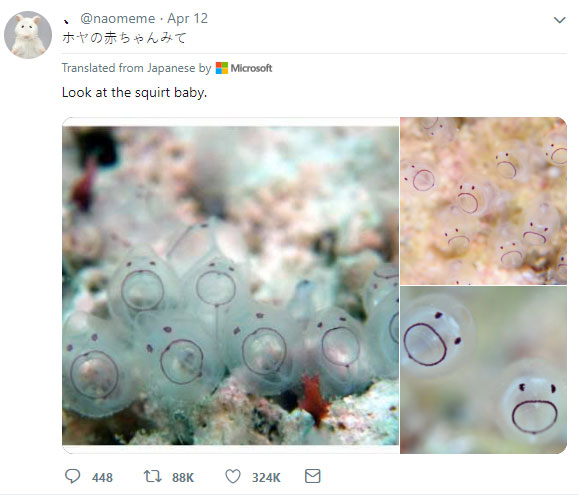Share via the envelope message icon

tap(313, 476)
